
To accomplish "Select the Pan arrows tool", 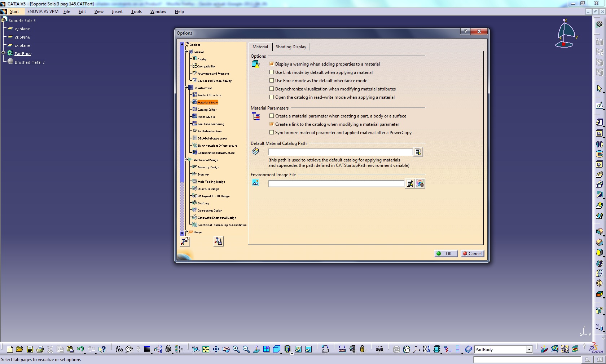I will click(216, 349).
